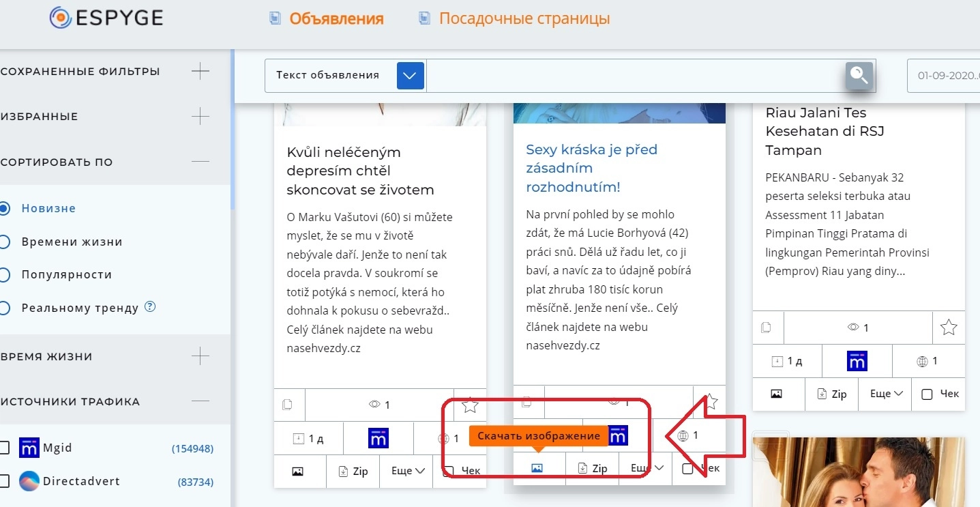The width and height of the screenshot is (980, 507).
Task: Click the PEKANBARU - Sebanyak 32 description text
Action: 848,224
